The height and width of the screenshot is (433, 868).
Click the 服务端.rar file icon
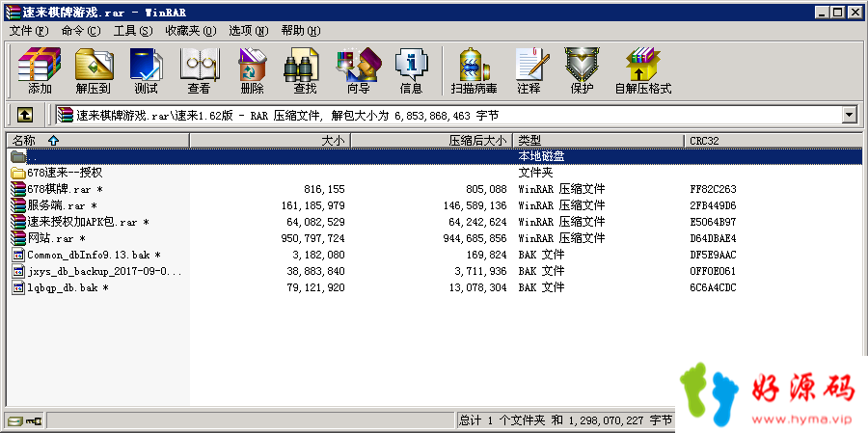click(x=18, y=205)
